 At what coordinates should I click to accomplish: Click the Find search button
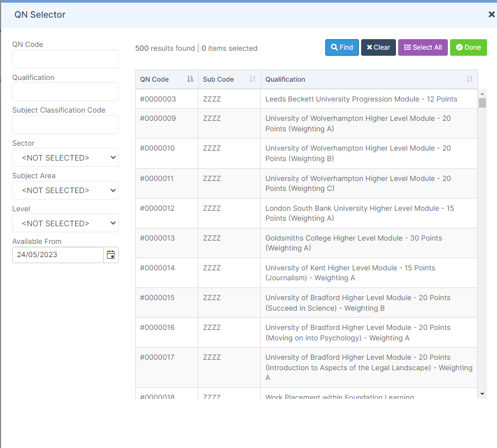click(x=342, y=47)
